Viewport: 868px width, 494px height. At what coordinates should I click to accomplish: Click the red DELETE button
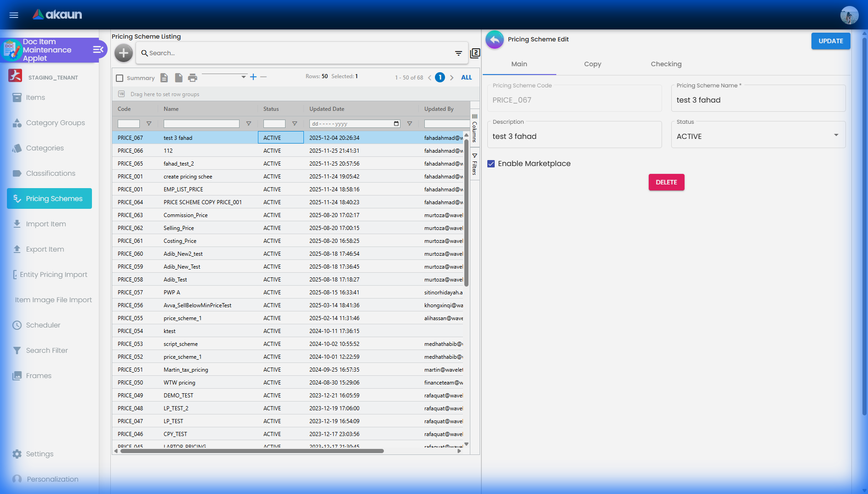click(x=666, y=183)
